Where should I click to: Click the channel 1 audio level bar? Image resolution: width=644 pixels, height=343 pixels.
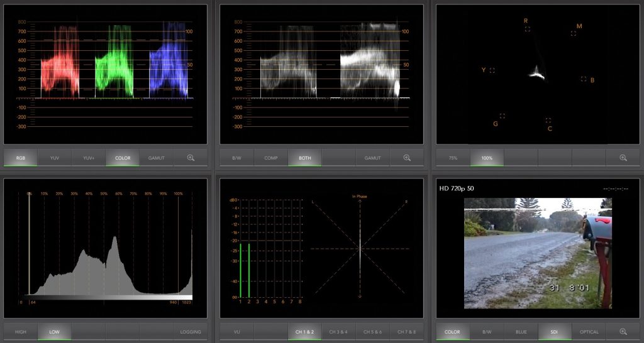[240, 270]
